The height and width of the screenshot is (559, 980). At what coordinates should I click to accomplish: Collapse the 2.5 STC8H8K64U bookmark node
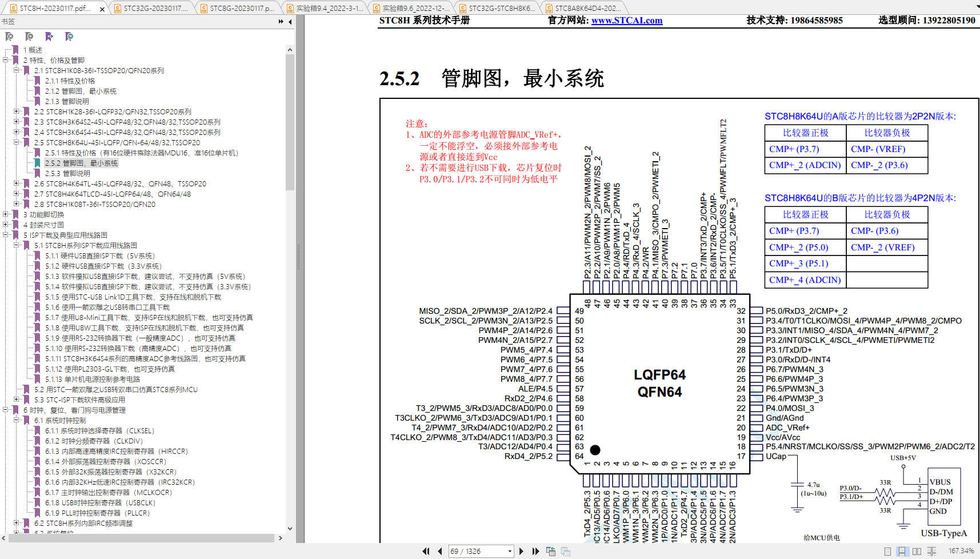[16, 142]
